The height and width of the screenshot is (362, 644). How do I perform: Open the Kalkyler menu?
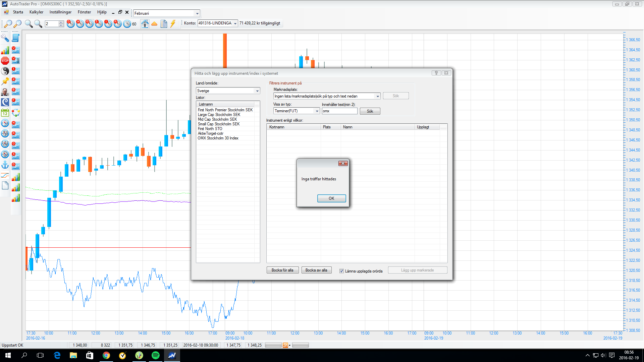pyautogui.click(x=36, y=12)
